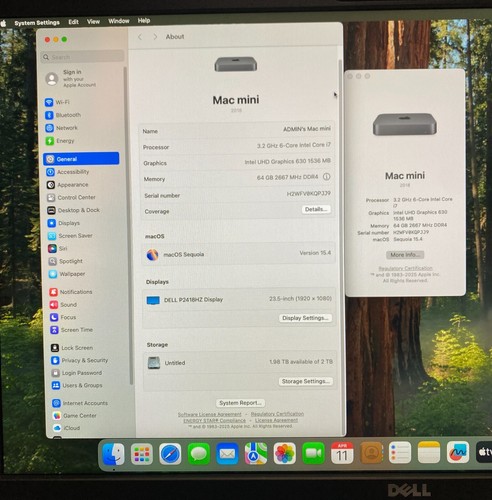Viewport: 492px width, 500px height.
Task: Open Network settings in sidebar
Action: click(x=61, y=128)
